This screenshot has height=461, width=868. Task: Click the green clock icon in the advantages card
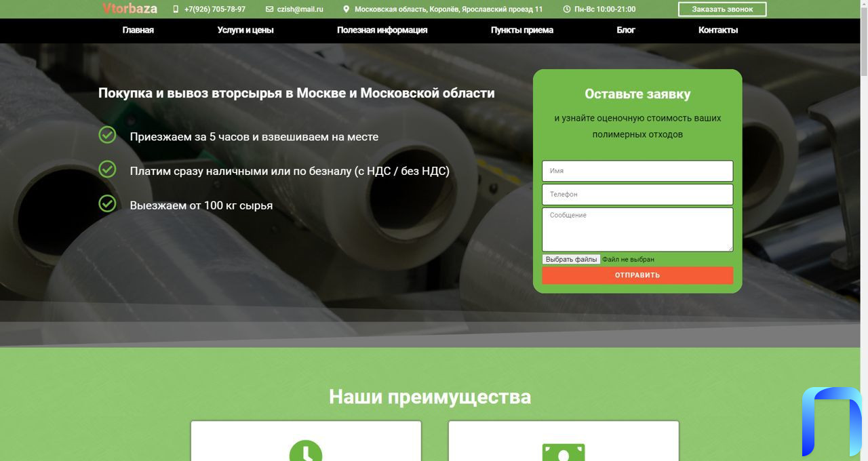click(x=306, y=451)
